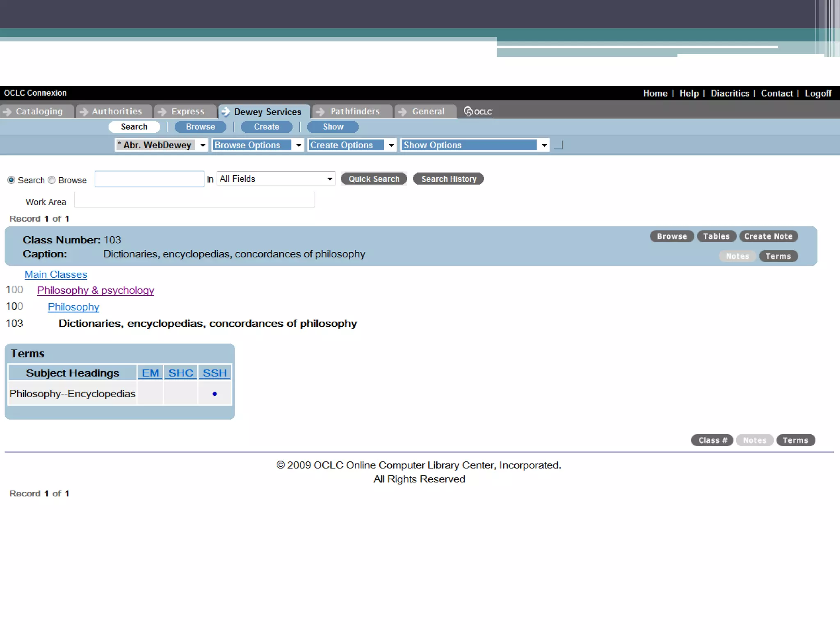Click the Pathfinders tab arrow icon
The height and width of the screenshot is (630, 840).
tap(321, 112)
